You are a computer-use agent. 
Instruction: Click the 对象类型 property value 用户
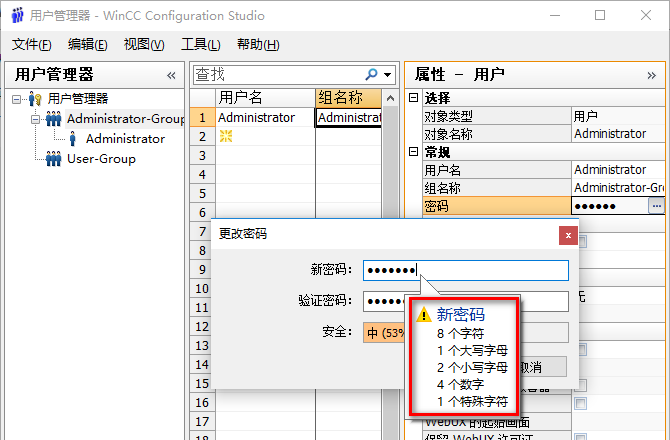tap(618, 116)
